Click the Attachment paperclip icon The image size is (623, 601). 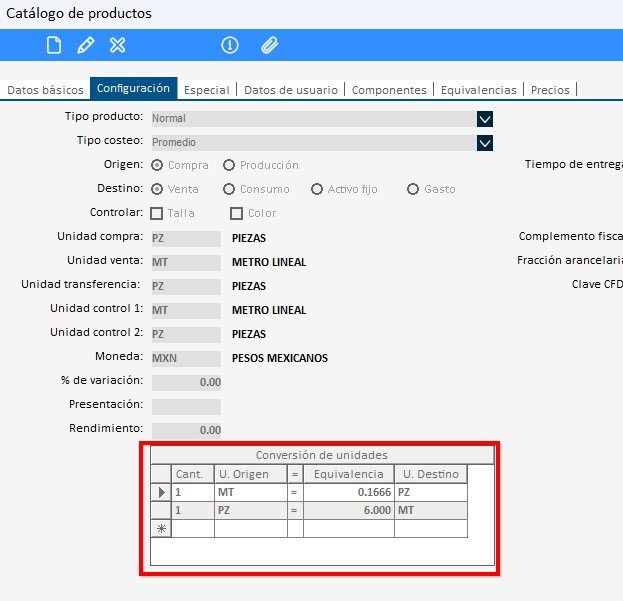point(268,45)
